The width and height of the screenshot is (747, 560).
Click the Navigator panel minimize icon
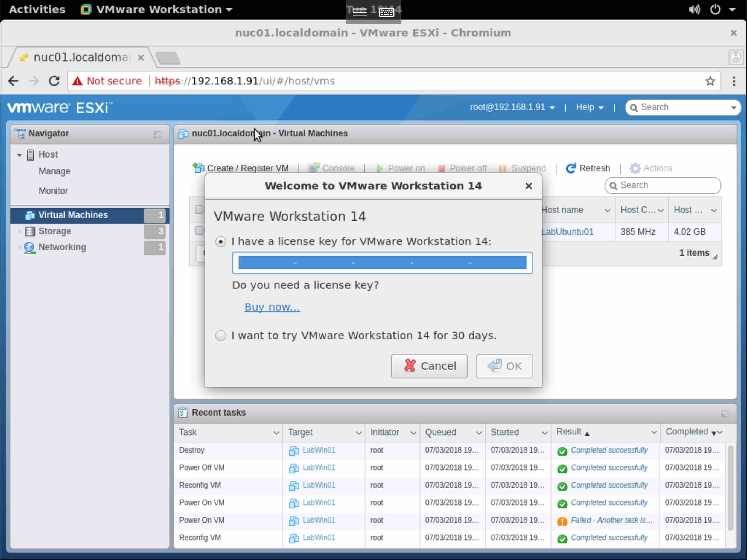(x=157, y=135)
